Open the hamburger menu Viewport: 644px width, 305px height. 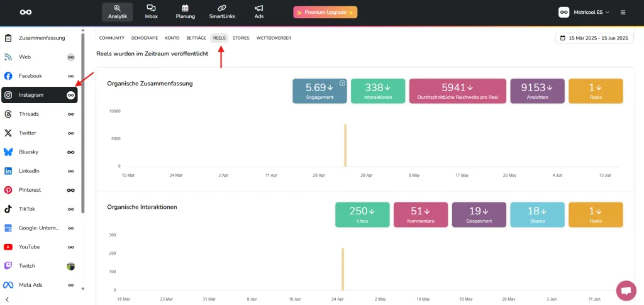(623, 12)
